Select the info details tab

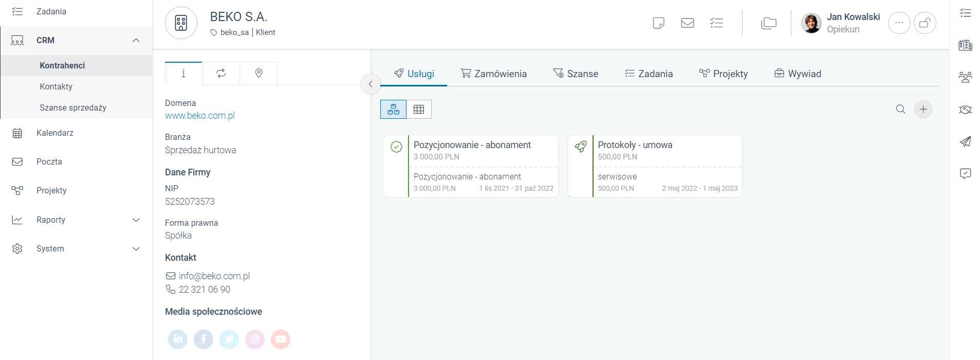pyautogui.click(x=183, y=73)
